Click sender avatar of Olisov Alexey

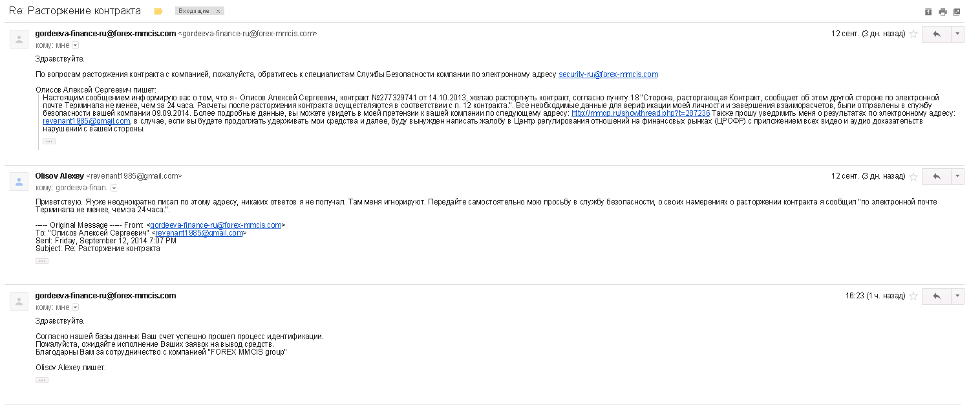pos(19,181)
